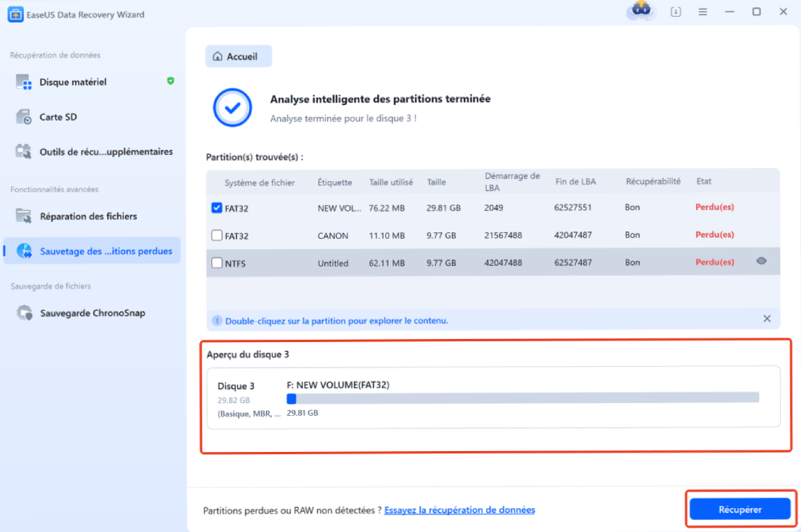801x532 pixels.
Task: Click the Fin de LBA column header
Action: tap(575, 181)
